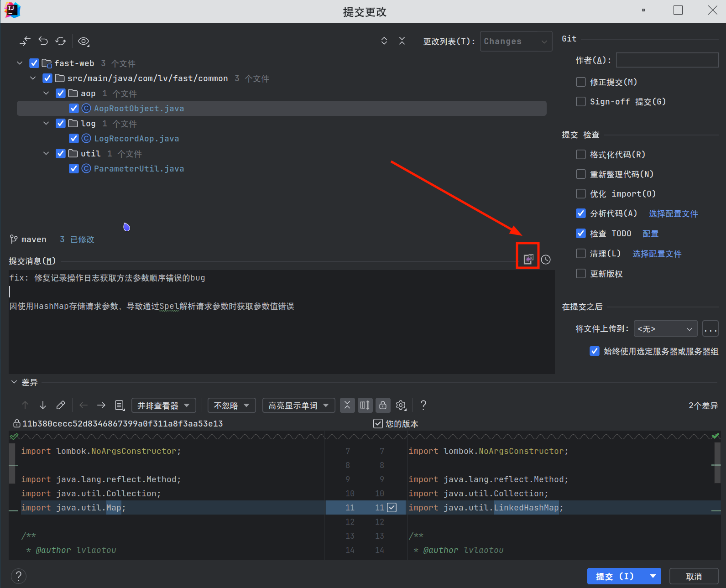The width and height of the screenshot is (726, 588).
Task: Open the diff help question mark
Action: tap(423, 405)
